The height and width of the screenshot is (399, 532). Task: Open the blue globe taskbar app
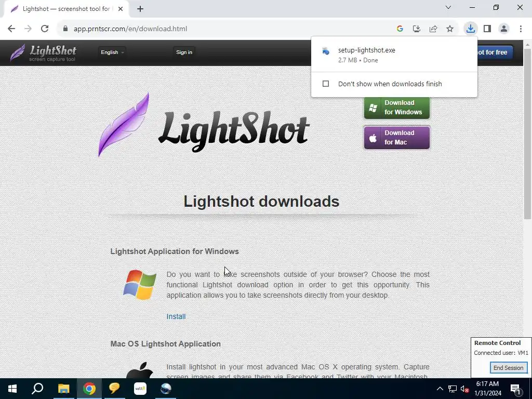[166, 389]
